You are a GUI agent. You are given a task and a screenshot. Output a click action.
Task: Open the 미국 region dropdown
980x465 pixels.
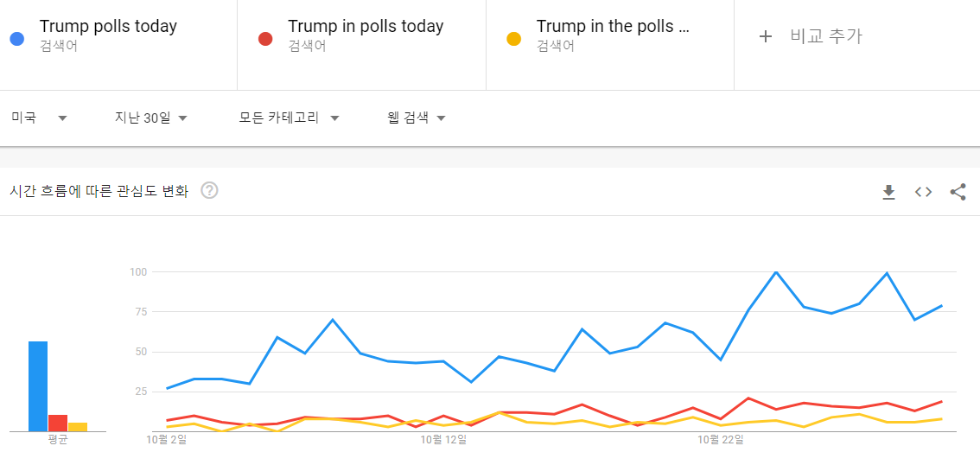tap(39, 118)
